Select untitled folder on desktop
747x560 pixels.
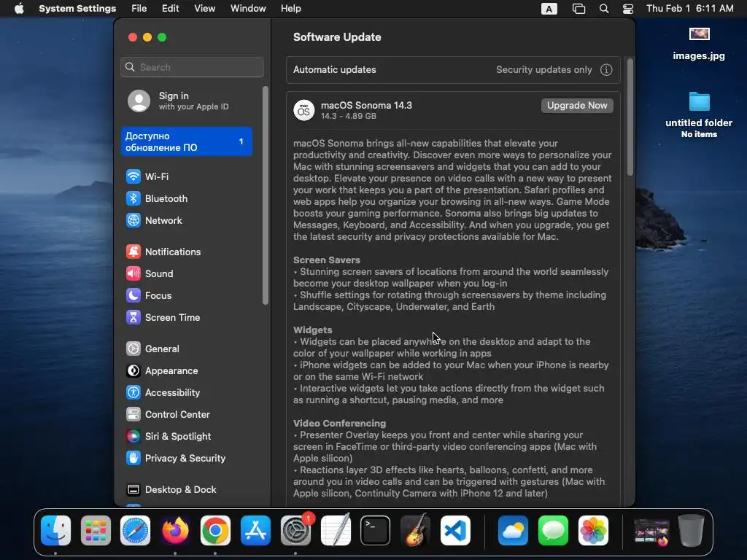[x=699, y=114]
